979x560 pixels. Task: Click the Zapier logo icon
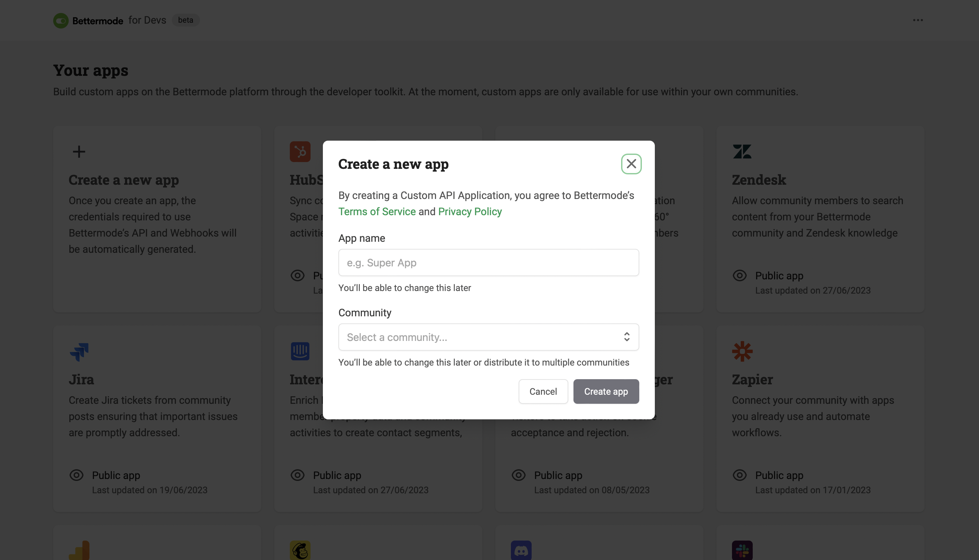pyautogui.click(x=742, y=351)
